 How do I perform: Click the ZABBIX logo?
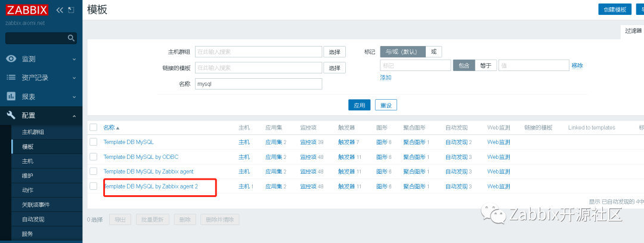tap(27, 10)
